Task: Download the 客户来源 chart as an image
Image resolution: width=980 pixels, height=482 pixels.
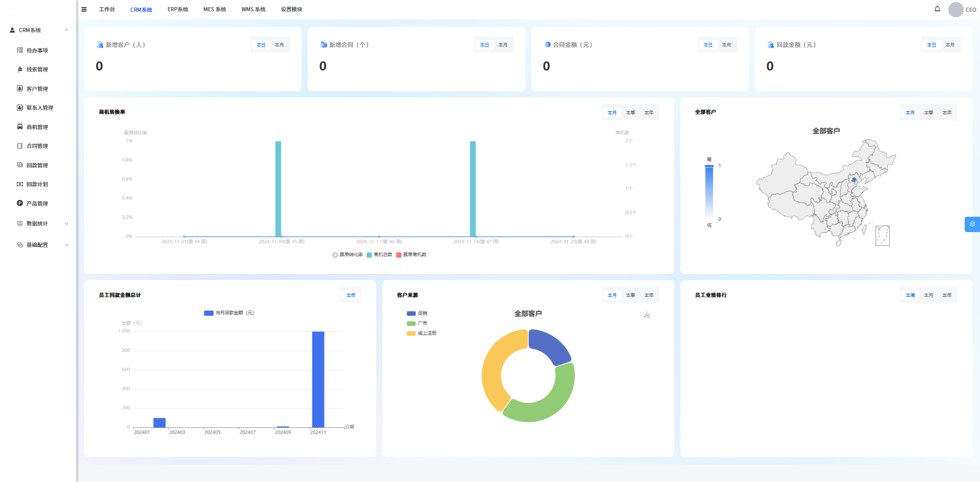Action: (x=647, y=315)
